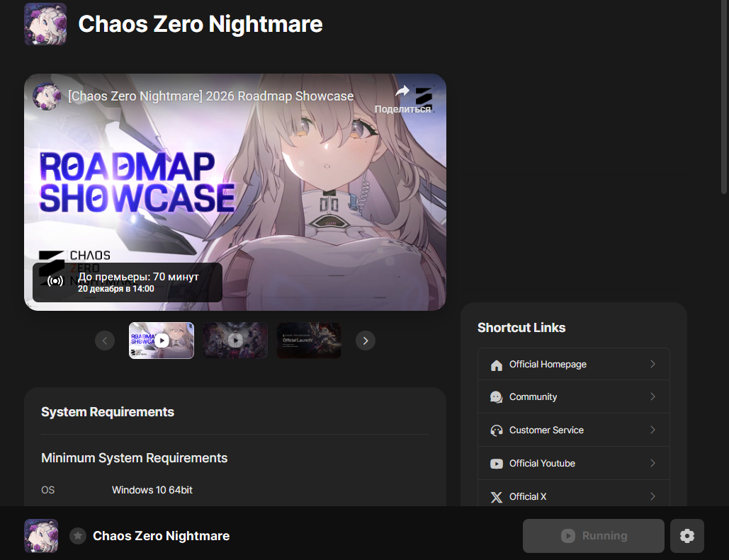Viewport: 729px width, 560px height.
Task: Open the Official Homepage house icon
Action: pyautogui.click(x=496, y=365)
